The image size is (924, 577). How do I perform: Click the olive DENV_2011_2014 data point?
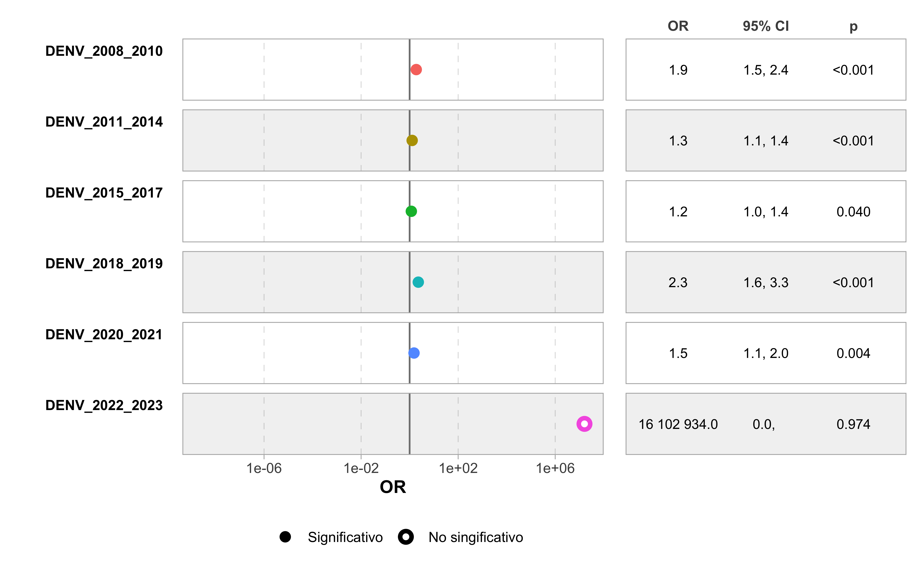coord(412,140)
